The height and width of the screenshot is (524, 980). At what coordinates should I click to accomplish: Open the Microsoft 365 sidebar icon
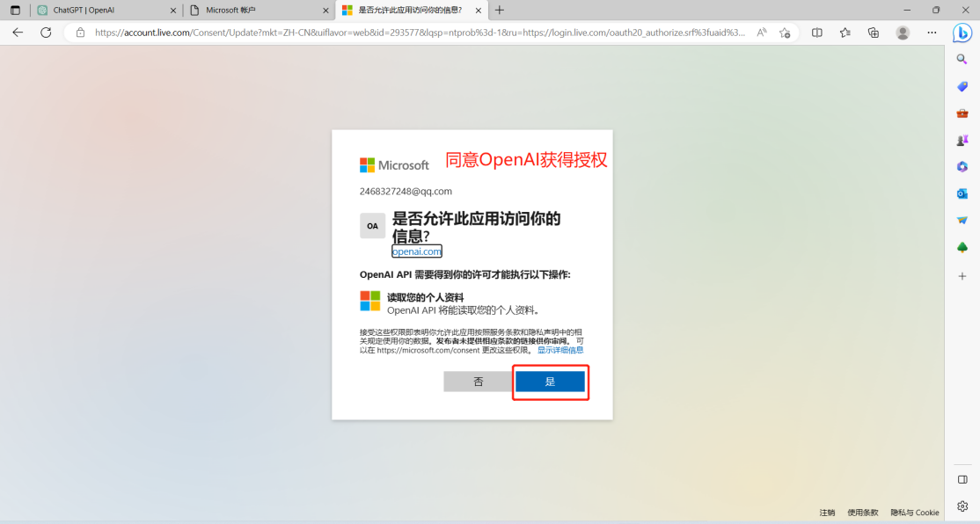point(962,166)
